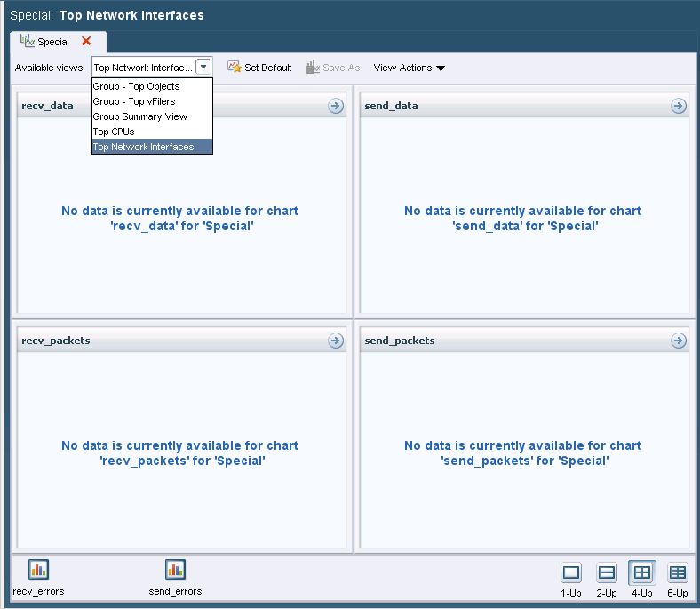The width and height of the screenshot is (700, 609).
Task: Switch to 6-Up layout
Action: (678, 573)
